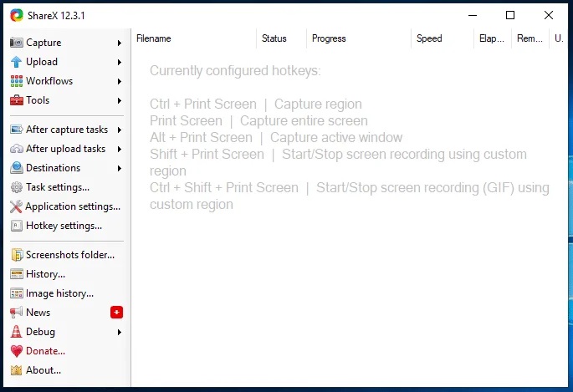This screenshot has height=392, width=573.
Task: Open Application settings dialog
Action: [67, 206]
